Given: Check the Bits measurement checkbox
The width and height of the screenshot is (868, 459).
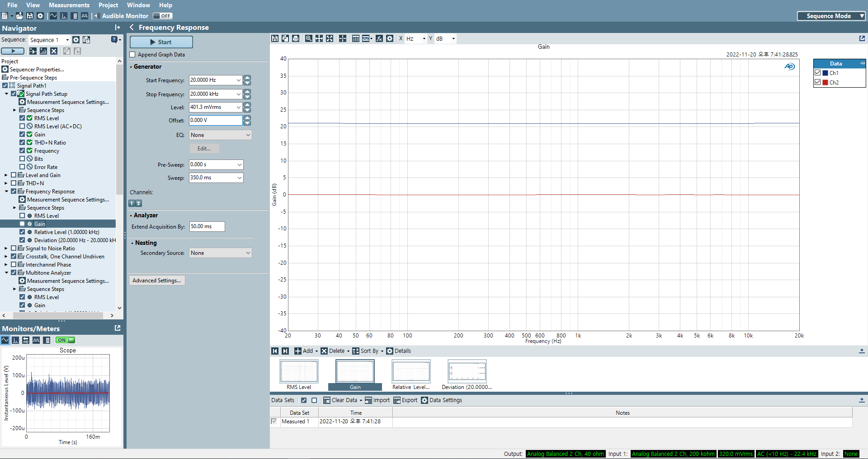Looking at the screenshot, I should 22,159.
